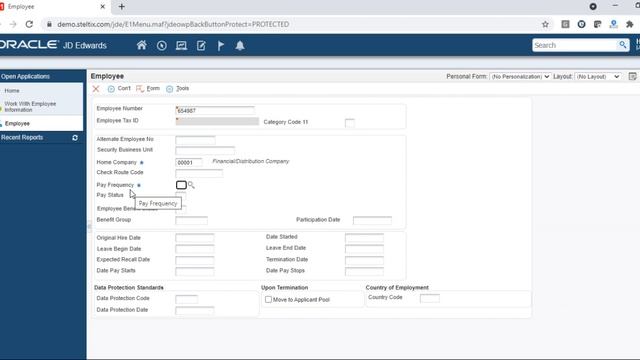Image resolution: width=640 pixels, height=360 pixels.
Task: Select Employee in Open Applications
Action: 17,123
